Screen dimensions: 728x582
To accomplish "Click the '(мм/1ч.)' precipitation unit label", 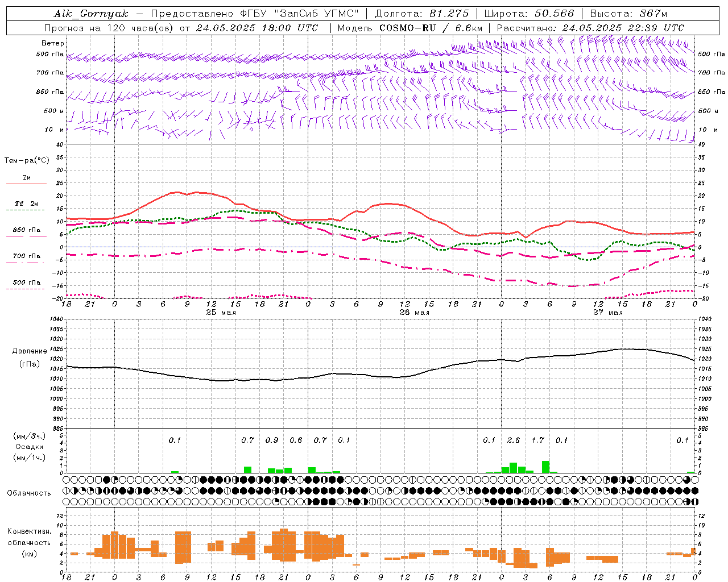I will pos(30,458).
